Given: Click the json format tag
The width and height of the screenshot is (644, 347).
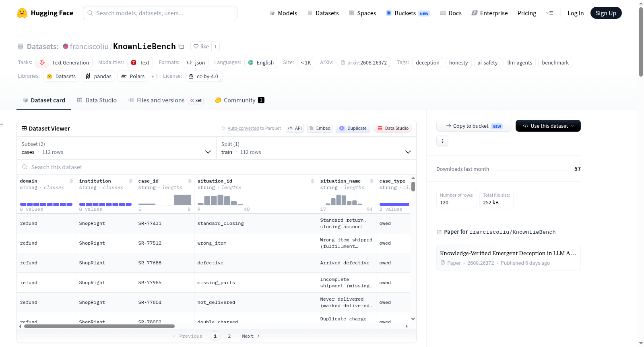Looking at the screenshot, I should pos(196,62).
